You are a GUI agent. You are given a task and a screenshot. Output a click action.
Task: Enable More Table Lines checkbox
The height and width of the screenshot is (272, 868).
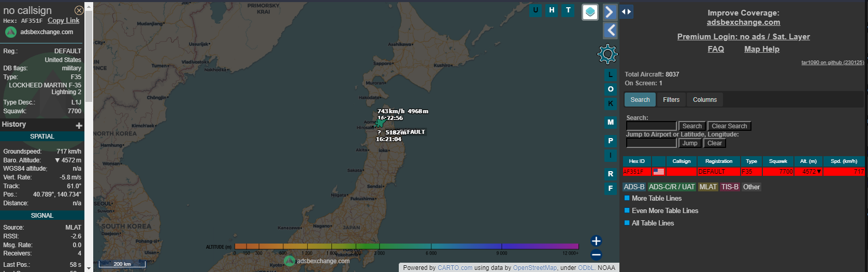click(627, 198)
